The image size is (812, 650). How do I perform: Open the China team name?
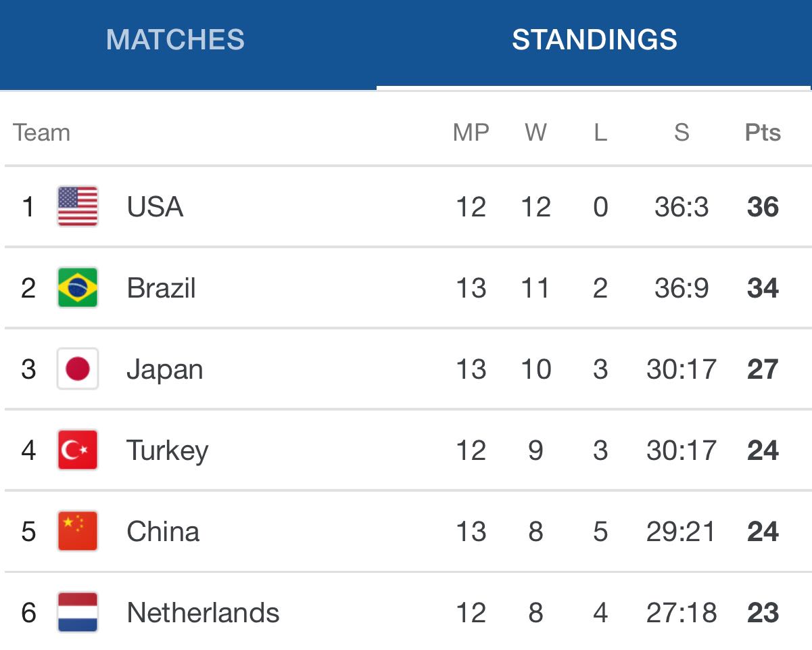click(x=163, y=532)
